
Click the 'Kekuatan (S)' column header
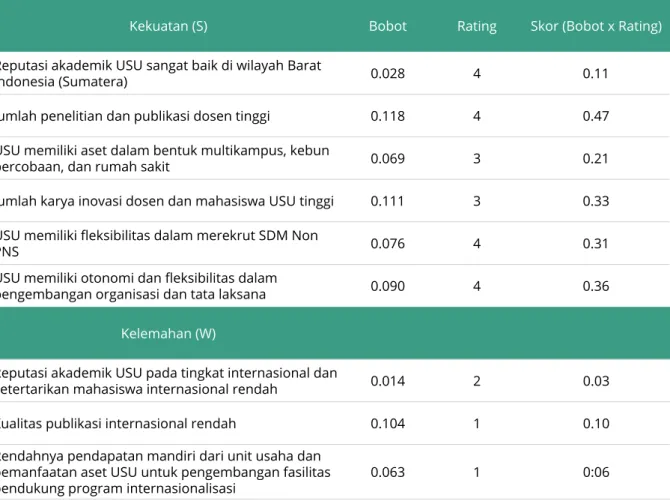(168, 26)
